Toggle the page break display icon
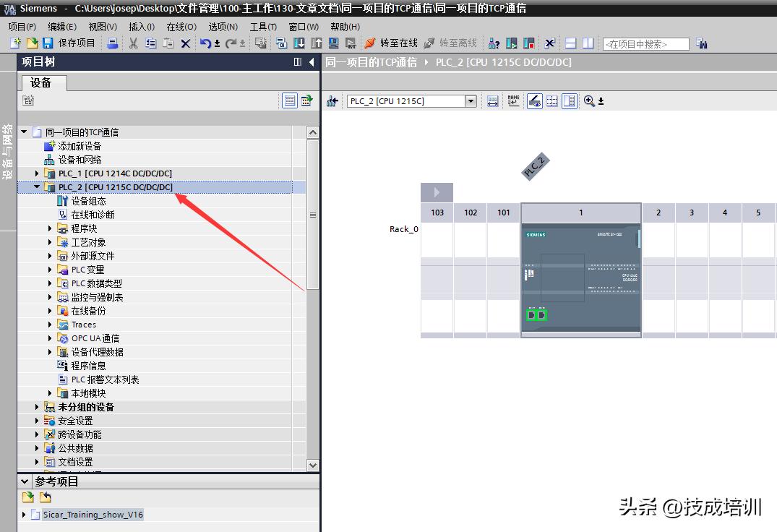 552,101
